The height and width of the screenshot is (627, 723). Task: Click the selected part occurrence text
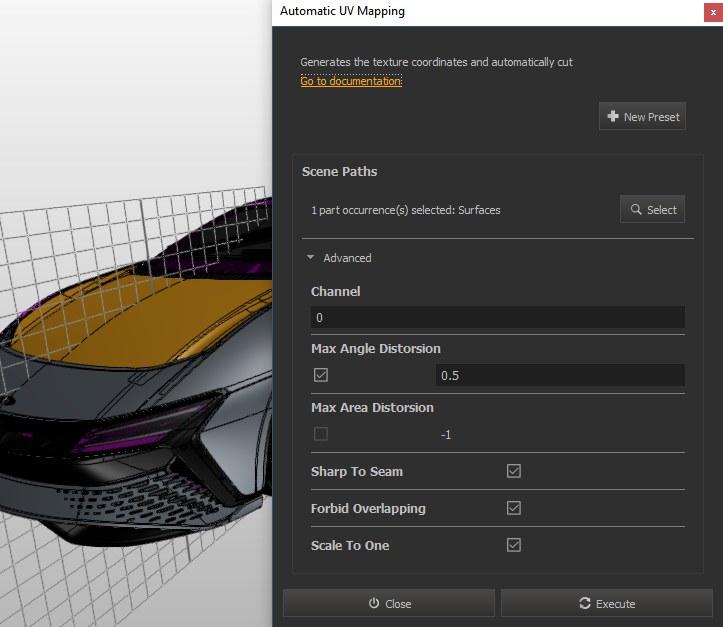click(406, 210)
